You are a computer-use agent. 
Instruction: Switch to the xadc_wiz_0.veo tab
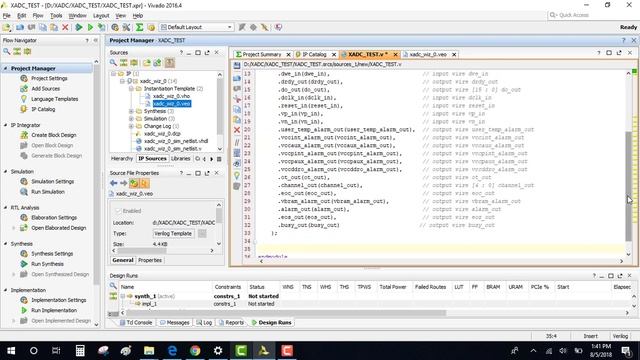click(428, 54)
